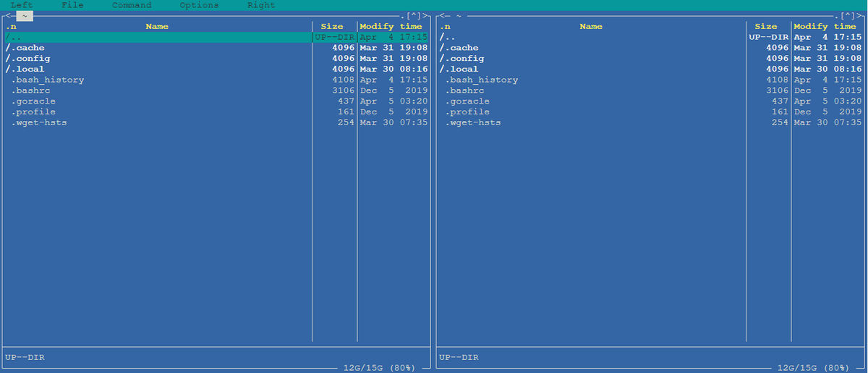Image resolution: width=868 pixels, height=373 pixels.
Task: Click size 3106 in left panel
Action: click(344, 91)
